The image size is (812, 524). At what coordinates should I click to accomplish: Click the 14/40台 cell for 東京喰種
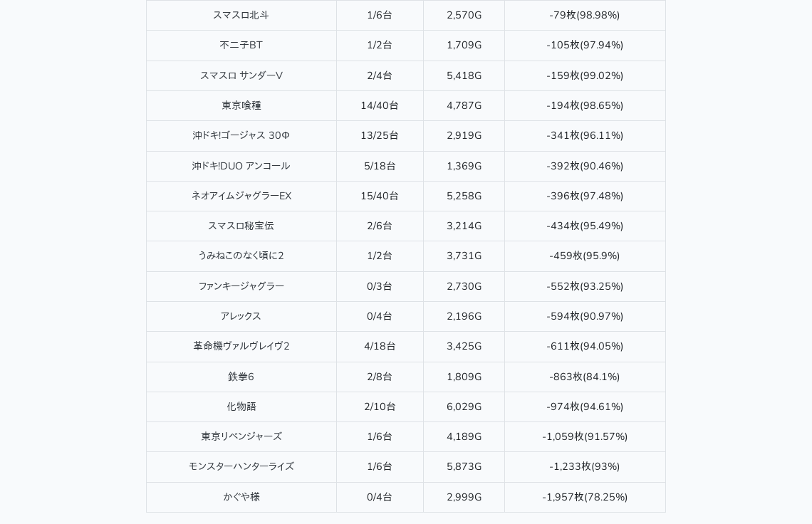tap(379, 105)
